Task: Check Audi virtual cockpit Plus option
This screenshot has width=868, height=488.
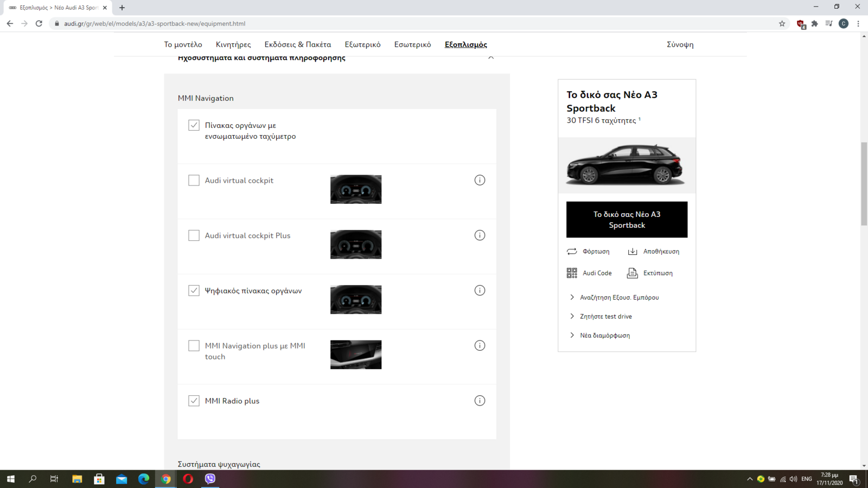Action: pyautogui.click(x=194, y=235)
